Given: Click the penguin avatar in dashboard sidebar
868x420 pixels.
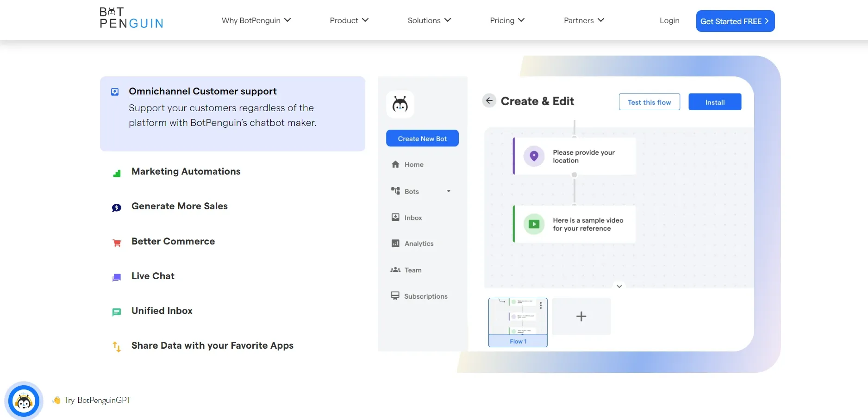Looking at the screenshot, I should click(x=400, y=104).
